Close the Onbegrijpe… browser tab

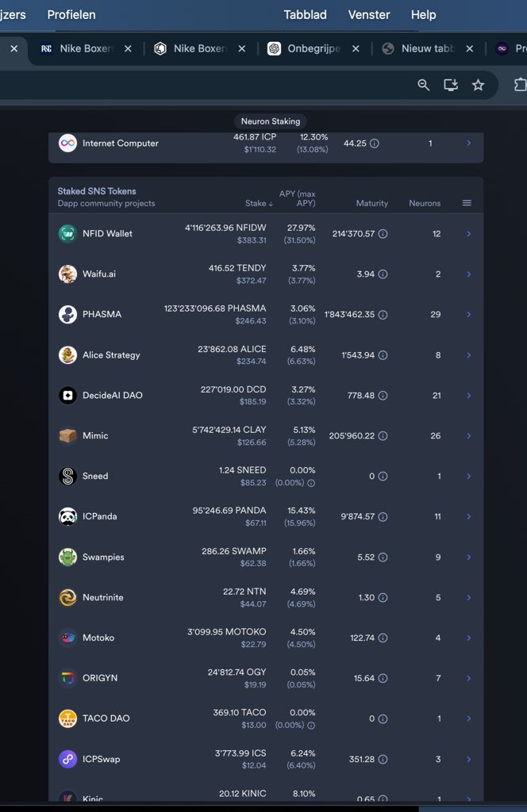(356, 48)
